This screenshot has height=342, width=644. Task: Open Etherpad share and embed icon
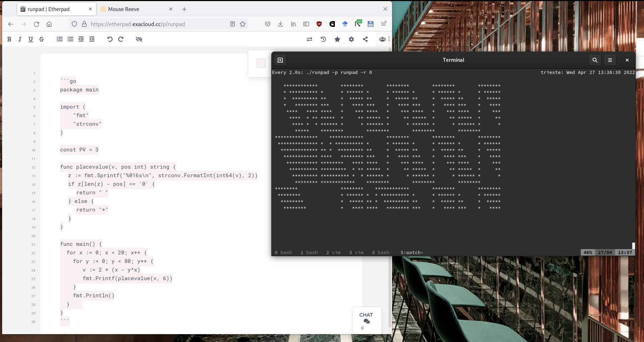coord(365,39)
